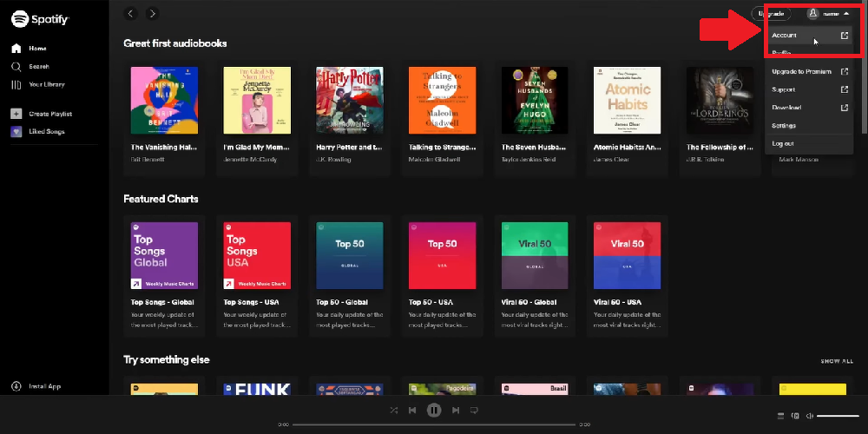Select Account from the user menu
The image size is (868, 434).
click(x=785, y=36)
